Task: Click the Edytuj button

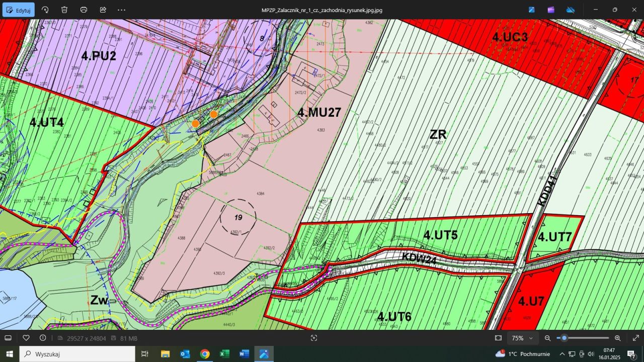Action: [18, 10]
